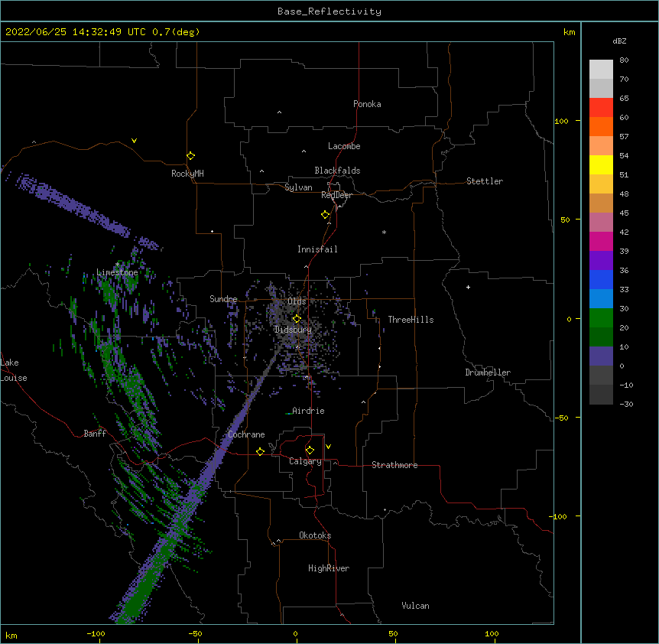Click the red 60-65 dBZ legend swatch
This screenshot has height=644, width=659.
pyautogui.click(x=601, y=108)
